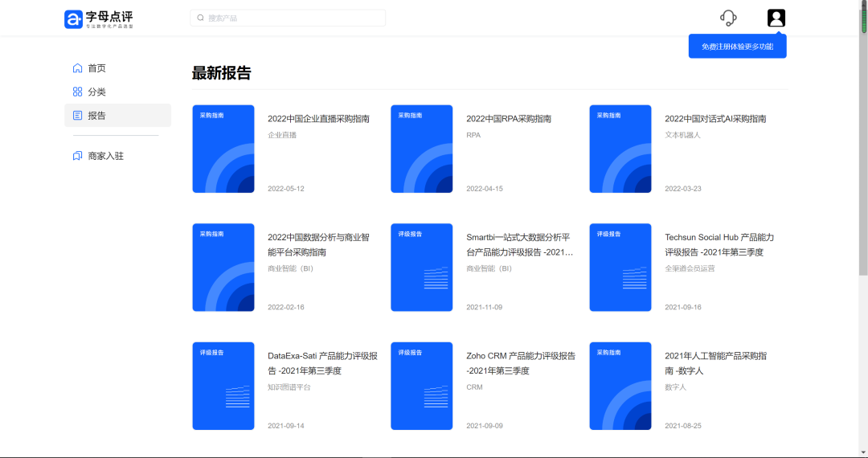
Task: Open the customer service headset icon
Action: 728,18
